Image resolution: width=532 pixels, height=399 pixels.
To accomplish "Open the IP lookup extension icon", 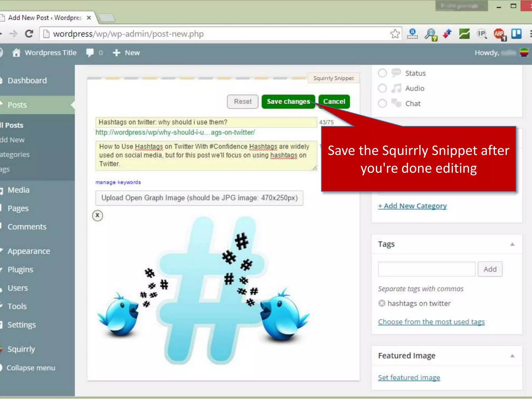I will pyautogui.click(x=482, y=34).
